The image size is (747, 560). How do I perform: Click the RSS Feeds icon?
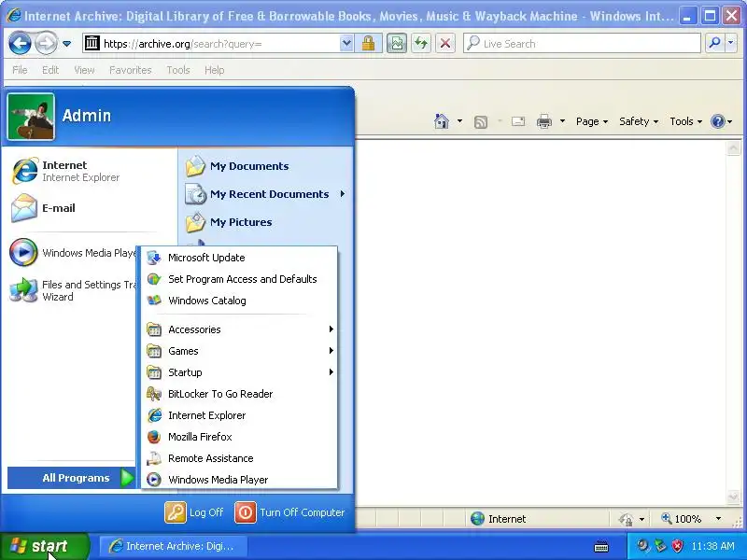[481, 122]
